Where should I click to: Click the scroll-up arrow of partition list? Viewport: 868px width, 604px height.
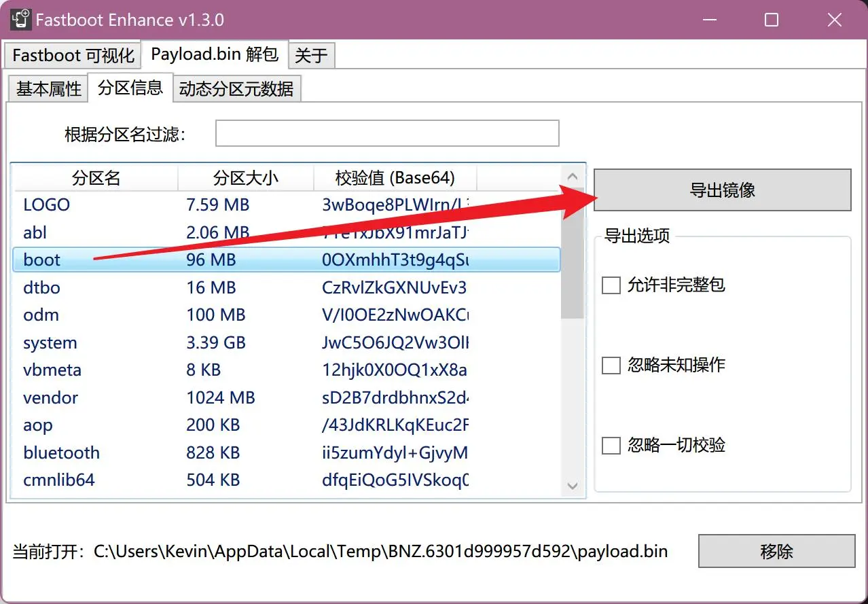pos(573,177)
